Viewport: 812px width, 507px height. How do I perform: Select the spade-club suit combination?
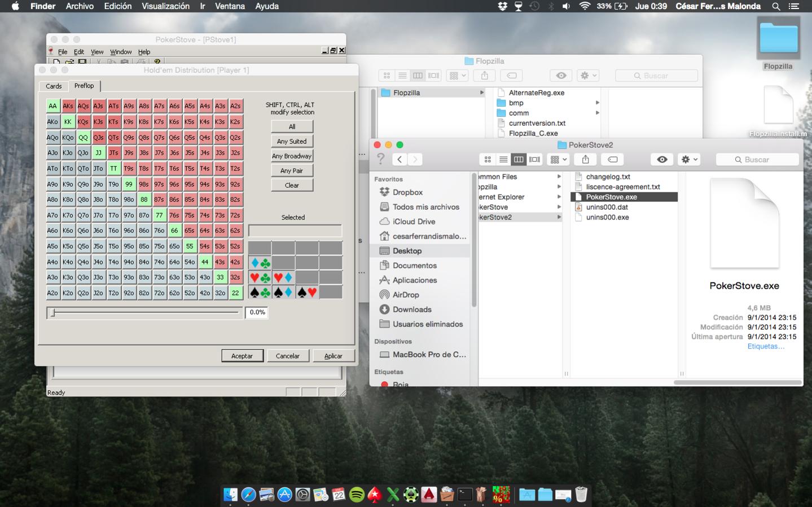pos(260,292)
